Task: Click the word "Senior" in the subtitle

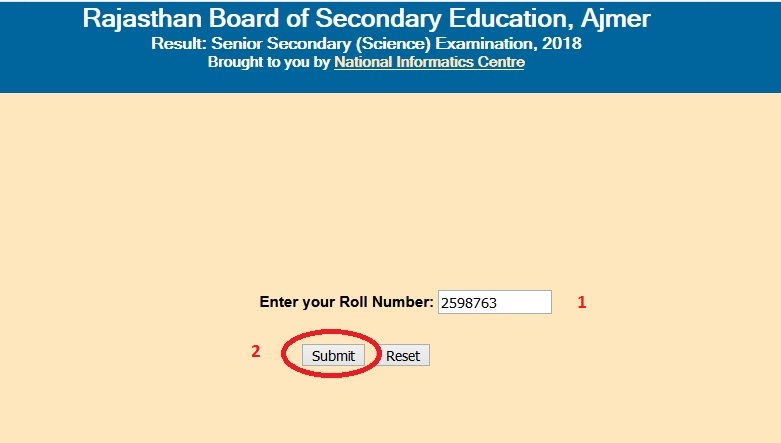Action: [x=235, y=45]
